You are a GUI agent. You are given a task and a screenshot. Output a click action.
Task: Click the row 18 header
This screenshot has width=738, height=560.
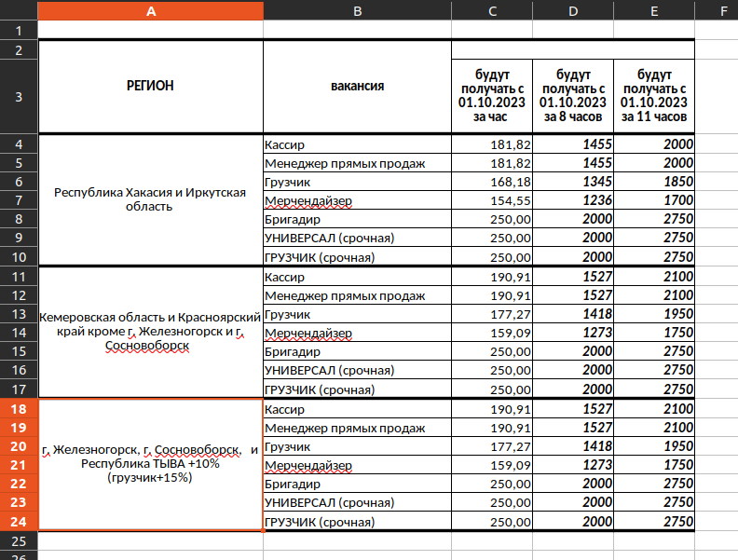pyautogui.click(x=19, y=409)
